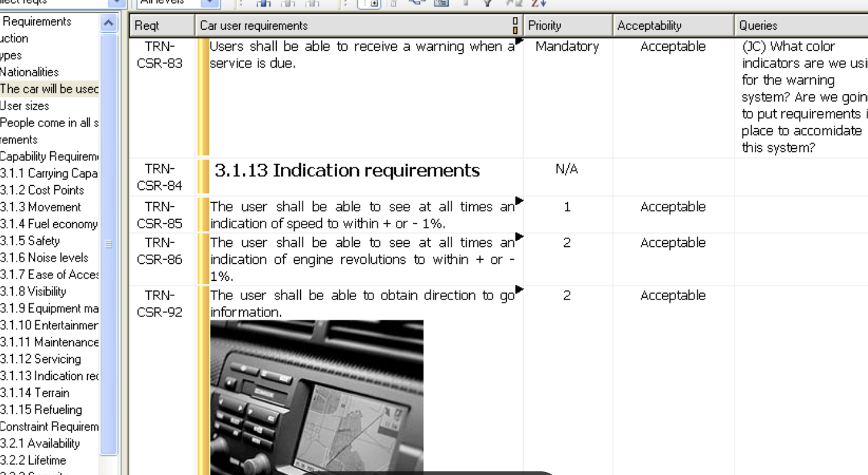This screenshot has height=475, width=868.
Task: Select 'Constraint Requirem' tree node
Action: coord(49,427)
